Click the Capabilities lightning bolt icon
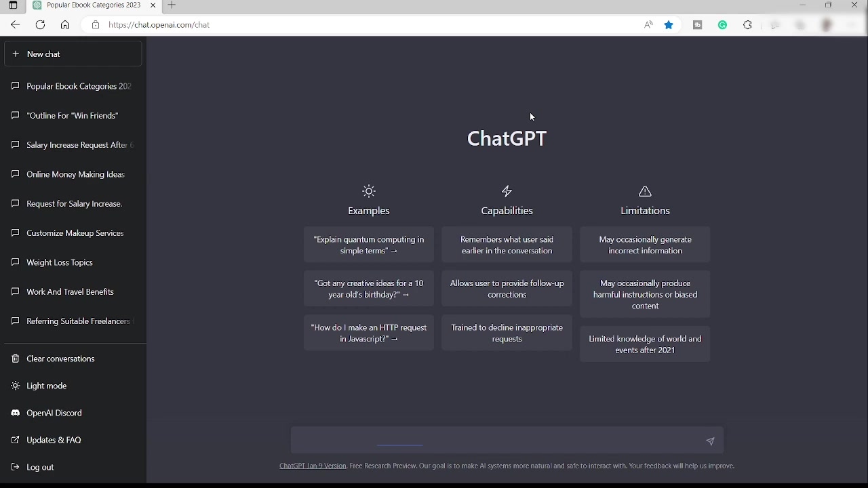 [x=507, y=191]
